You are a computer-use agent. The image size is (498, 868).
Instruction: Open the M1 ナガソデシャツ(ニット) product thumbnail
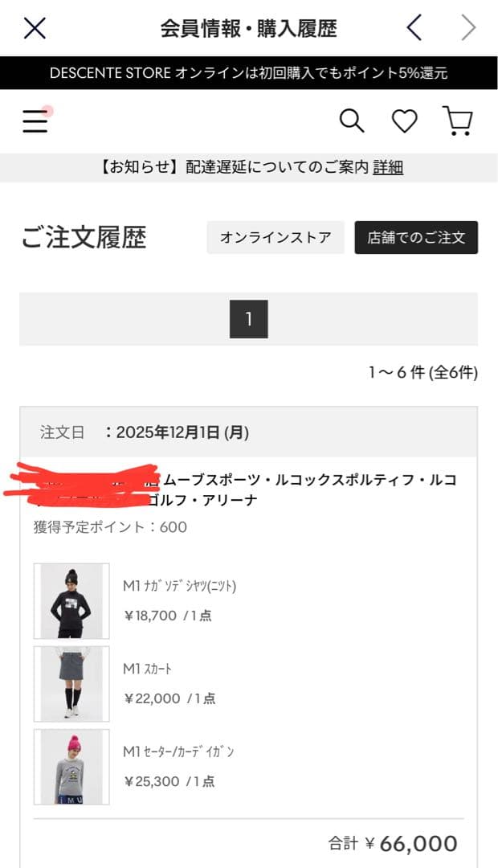71,600
